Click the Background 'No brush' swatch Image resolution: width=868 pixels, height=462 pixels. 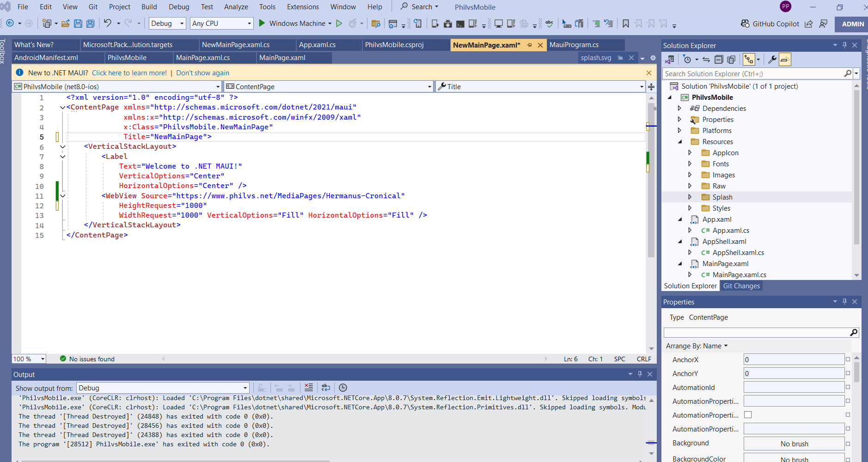pyautogui.click(x=794, y=444)
